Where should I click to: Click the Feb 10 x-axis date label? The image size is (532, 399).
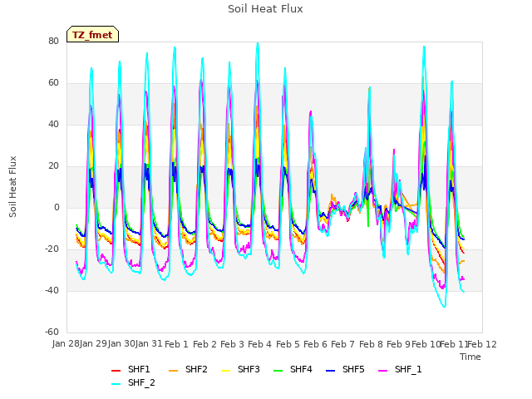click(x=426, y=344)
